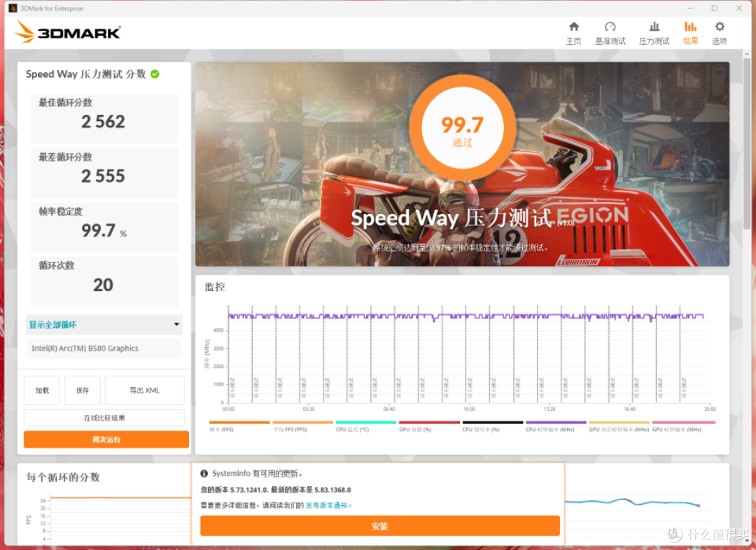This screenshot has width=756, height=550.
Task: Click the 导出 XML button
Action: [145, 390]
